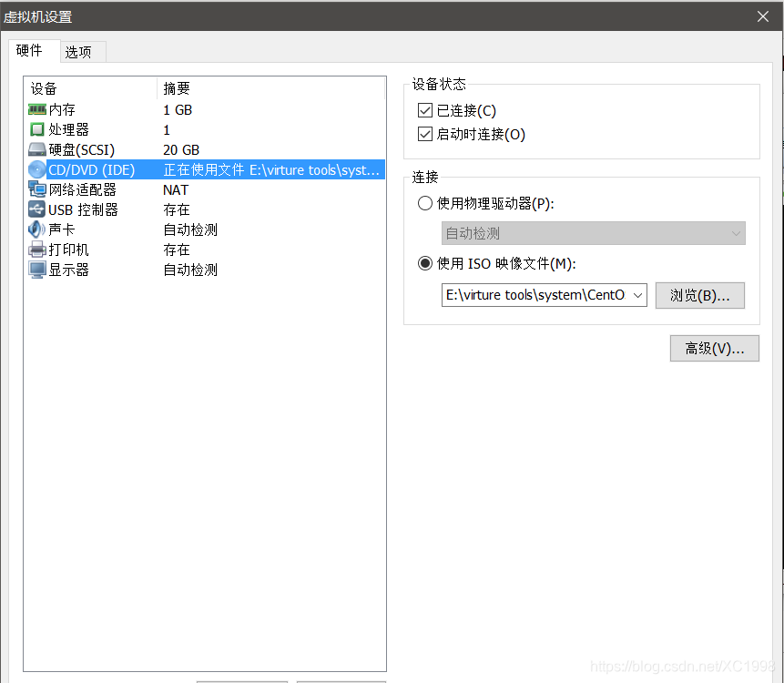The width and height of the screenshot is (784, 683).
Task: Click 正在使用文件 CD/DVD summary text
Action: 271,170
